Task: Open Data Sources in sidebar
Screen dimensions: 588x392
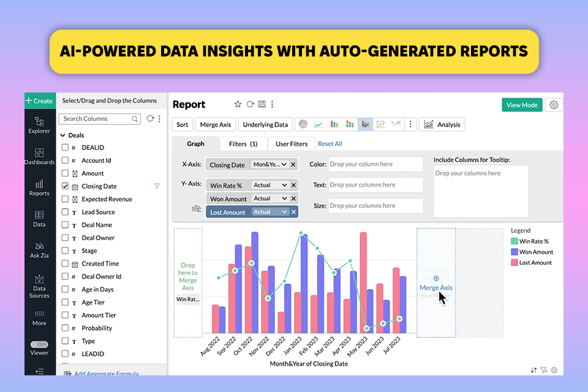Action: (x=39, y=286)
